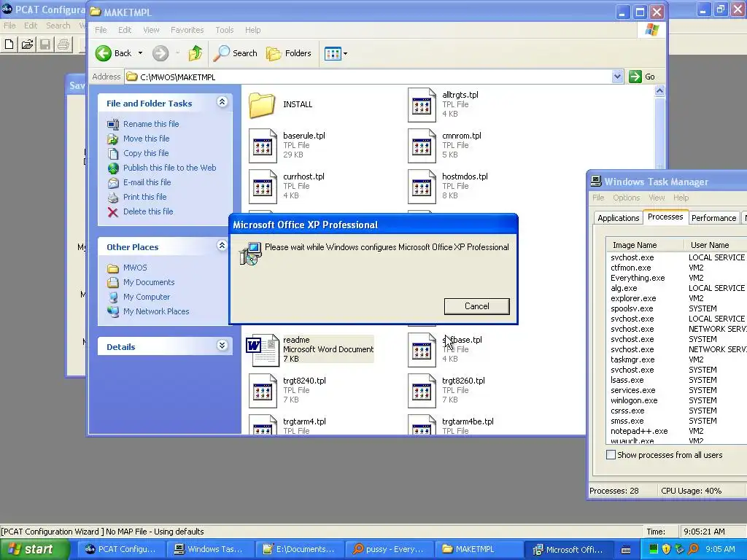Click Print this file link
747x560 pixels.
[x=145, y=197]
